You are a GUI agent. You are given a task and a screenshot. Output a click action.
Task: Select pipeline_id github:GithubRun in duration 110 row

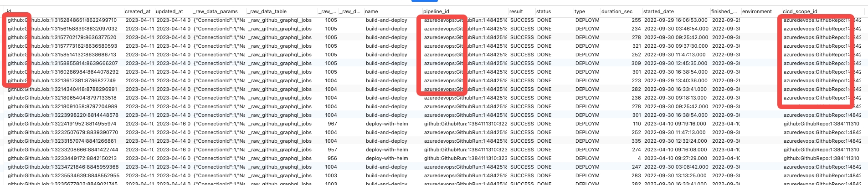point(465,124)
